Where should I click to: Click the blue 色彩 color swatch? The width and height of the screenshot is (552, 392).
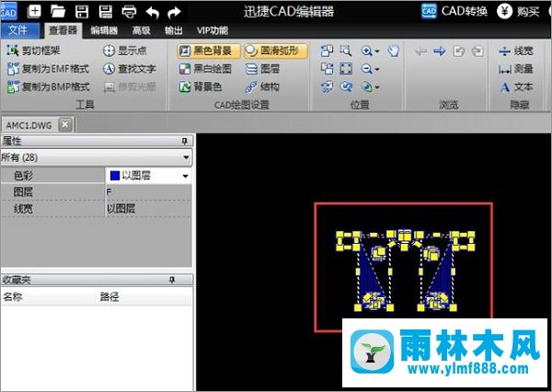click(115, 176)
